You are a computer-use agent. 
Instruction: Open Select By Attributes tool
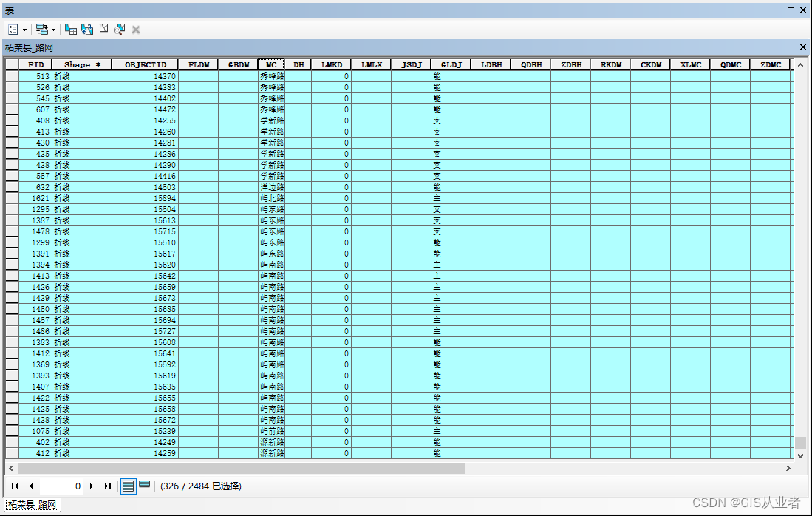(x=71, y=30)
